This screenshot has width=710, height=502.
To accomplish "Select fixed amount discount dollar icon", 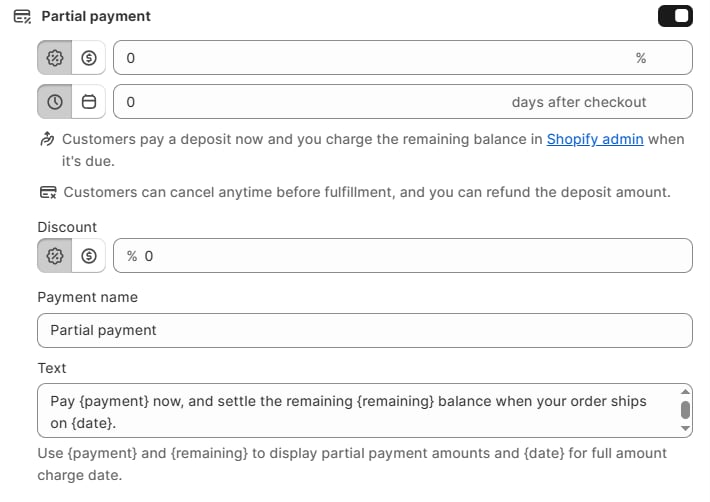I will pyautogui.click(x=88, y=256).
